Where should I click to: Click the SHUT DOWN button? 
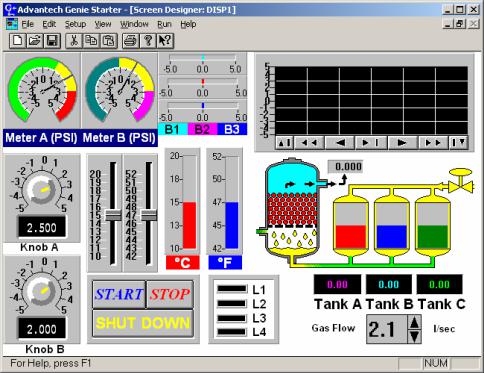[x=143, y=323]
